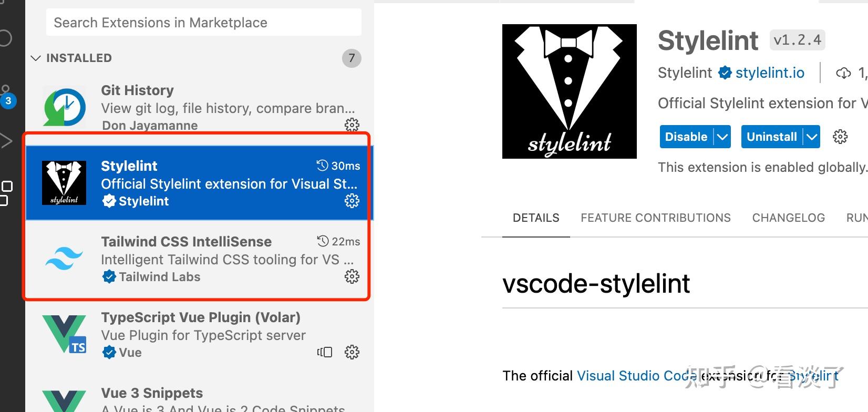Select Tailwind CSS IntelliSense in installed list
868x412 pixels.
(200, 259)
